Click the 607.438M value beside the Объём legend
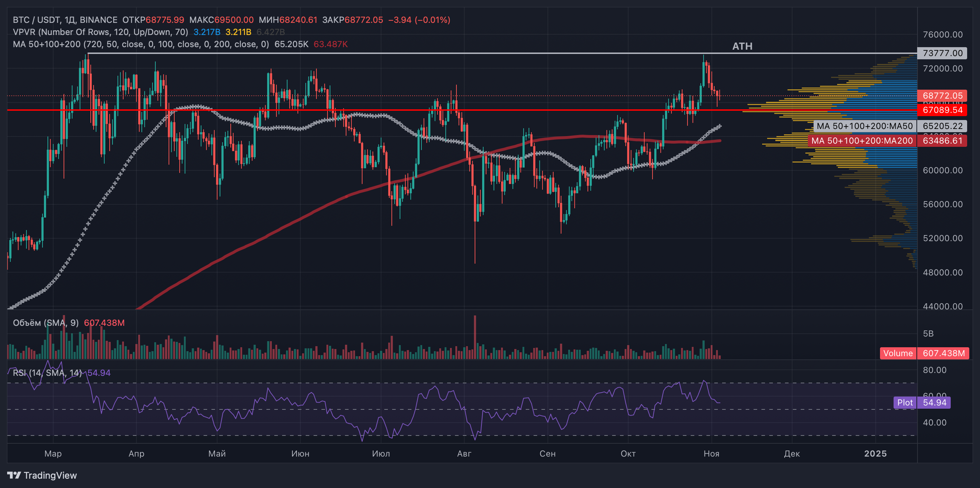This screenshot has height=488, width=980. (x=104, y=323)
